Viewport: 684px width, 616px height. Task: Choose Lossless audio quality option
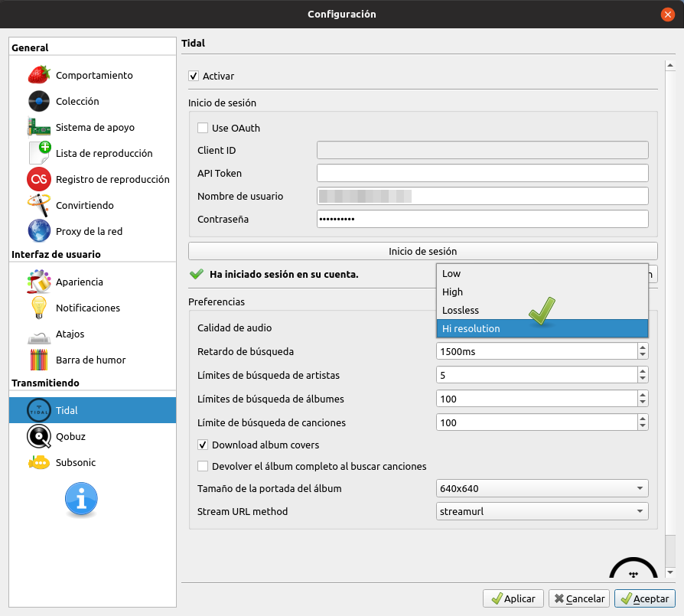(542, 310)
